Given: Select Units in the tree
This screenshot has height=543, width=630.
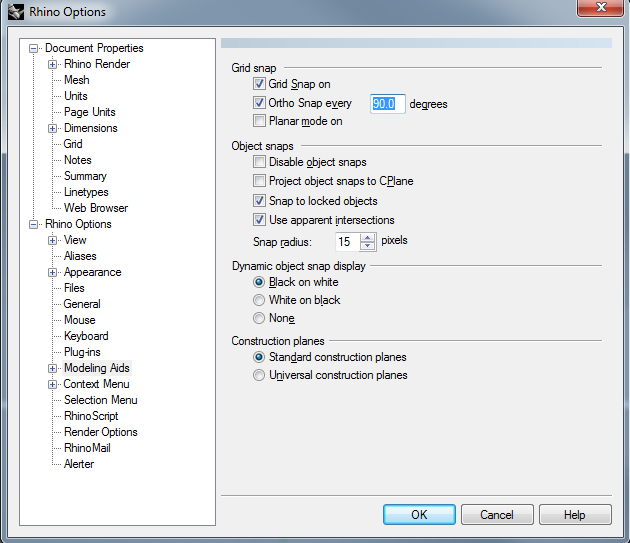Looking at the screenshot, I should click(76, 96).
